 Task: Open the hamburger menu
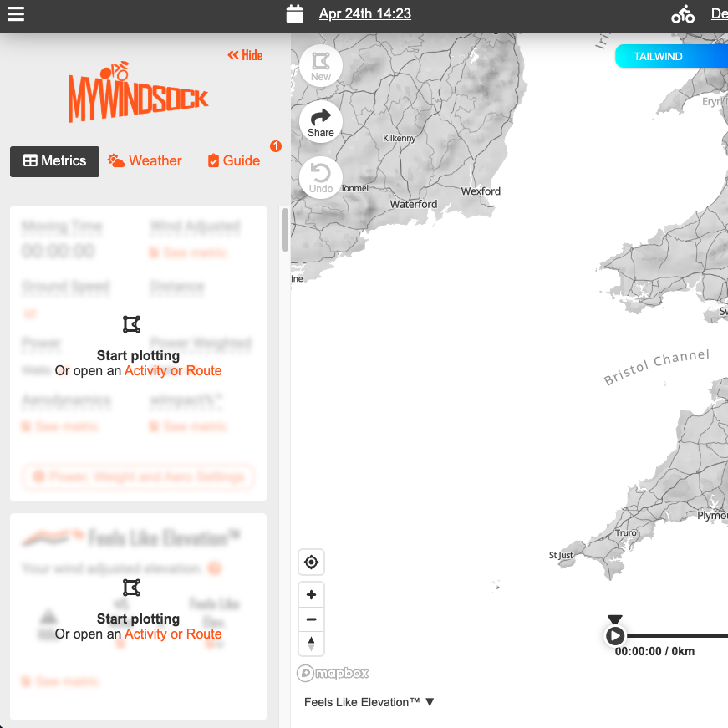click(x=16, y=14)
